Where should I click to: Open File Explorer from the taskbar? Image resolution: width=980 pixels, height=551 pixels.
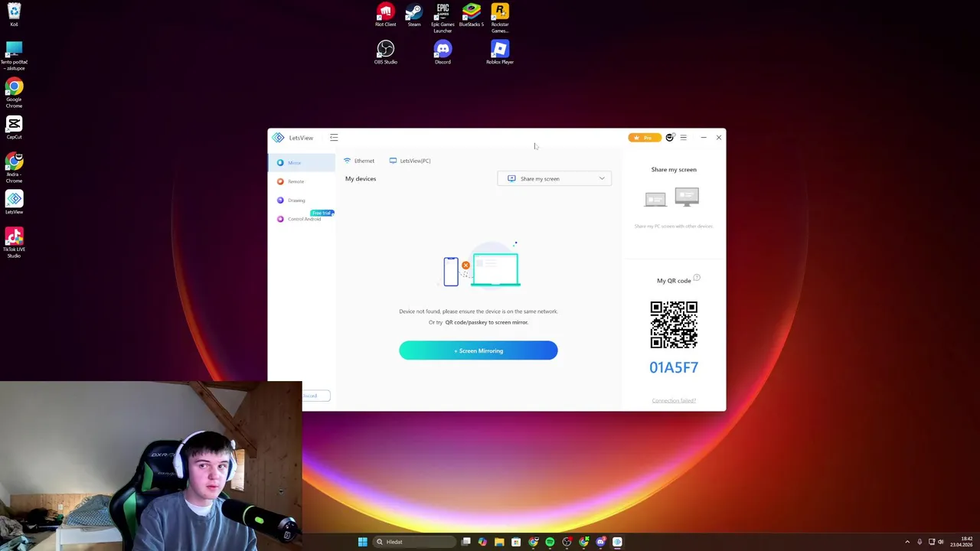pyautogui.click(x=499, y=542)
